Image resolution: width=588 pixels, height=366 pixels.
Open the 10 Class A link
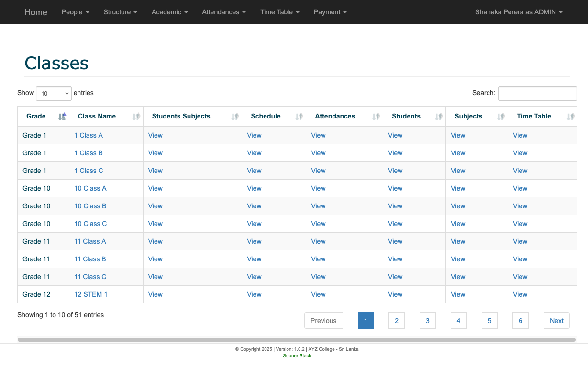(90, 188)
